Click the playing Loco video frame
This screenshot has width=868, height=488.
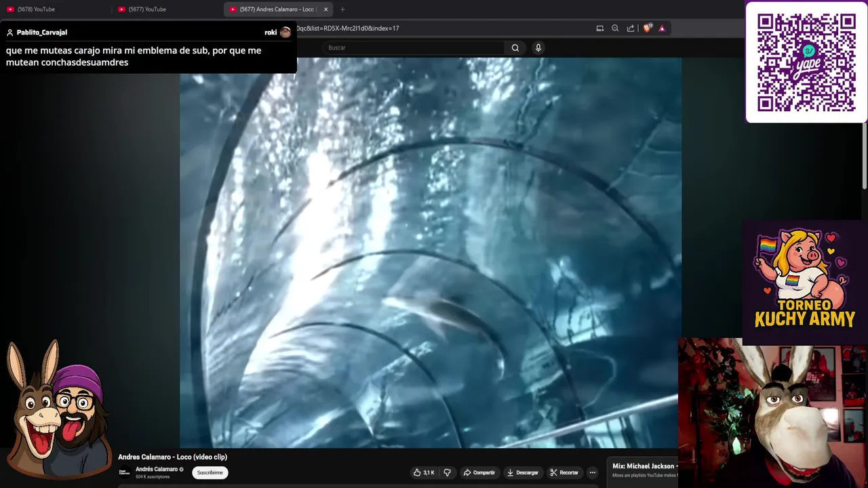430,252
